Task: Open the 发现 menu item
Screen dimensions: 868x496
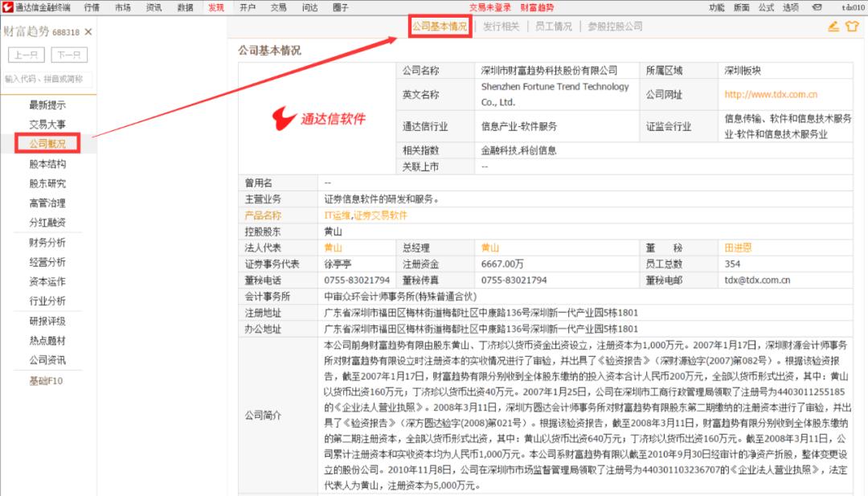Action: (215, 7)
